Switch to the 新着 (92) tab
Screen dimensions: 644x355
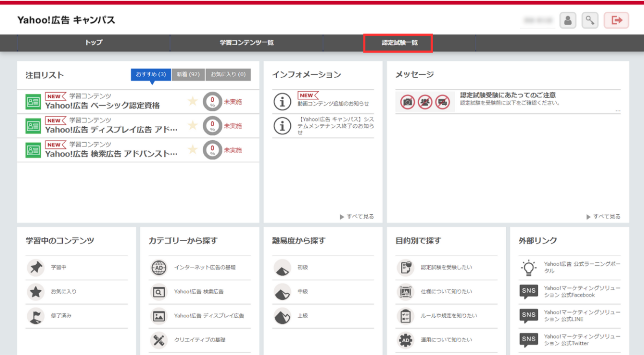coord(188,75)
